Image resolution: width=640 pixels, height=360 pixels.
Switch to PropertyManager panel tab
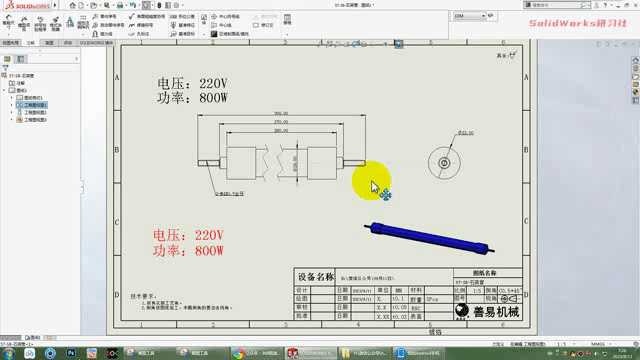point(21,59)
